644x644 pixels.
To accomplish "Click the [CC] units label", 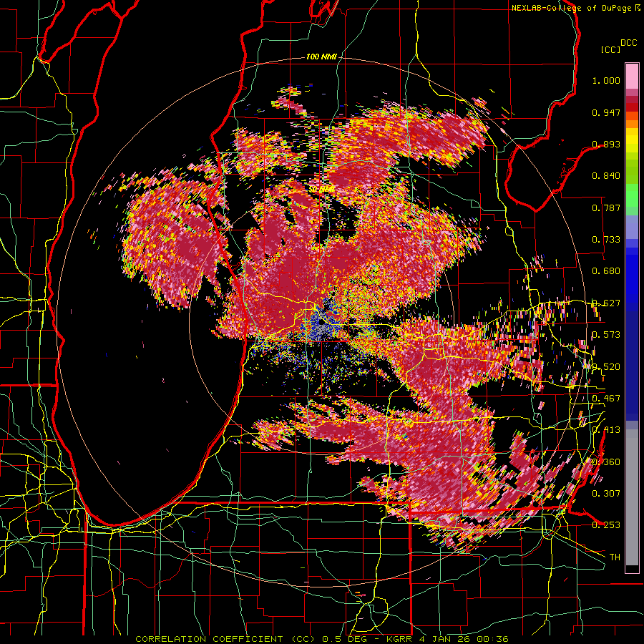I will (610, 49).
